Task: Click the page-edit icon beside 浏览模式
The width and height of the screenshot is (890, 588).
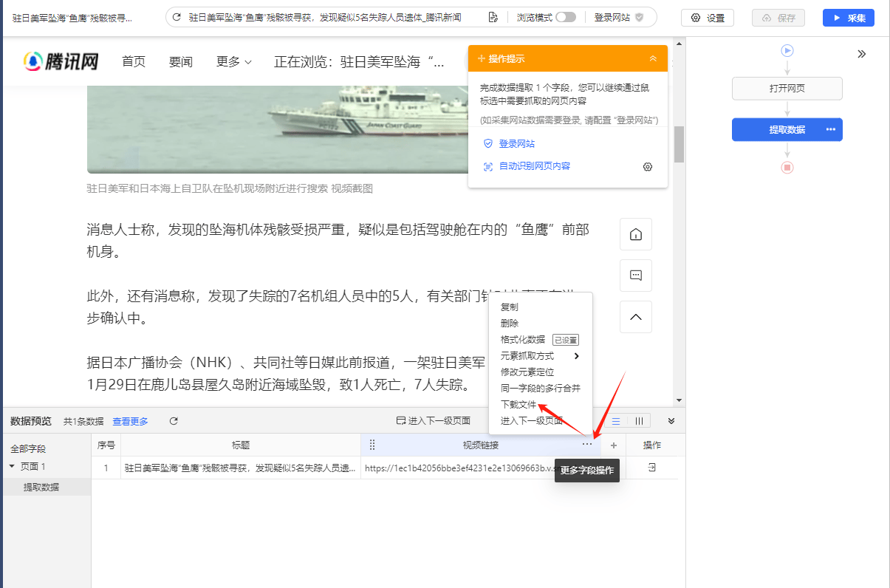Action: pos(493,17)
